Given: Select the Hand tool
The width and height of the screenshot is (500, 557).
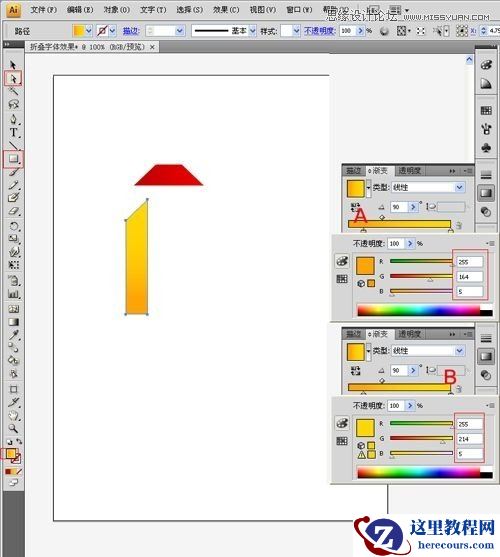Looking at the screenshot, I should point(13,415).
